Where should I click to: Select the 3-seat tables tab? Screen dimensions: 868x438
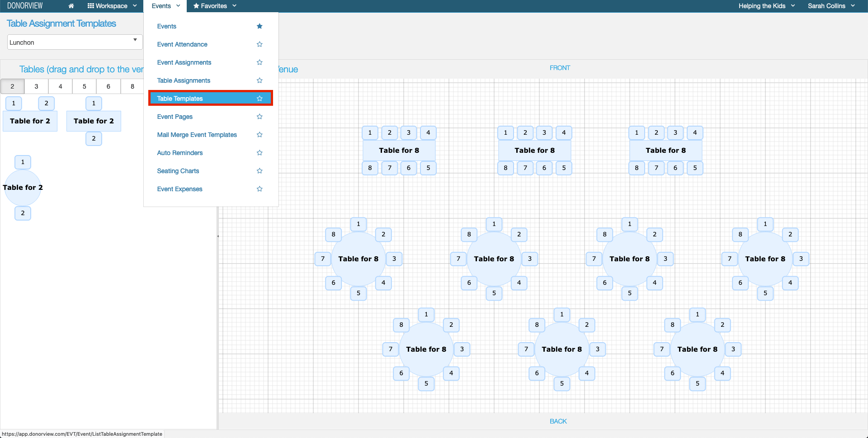pos(36,86)
